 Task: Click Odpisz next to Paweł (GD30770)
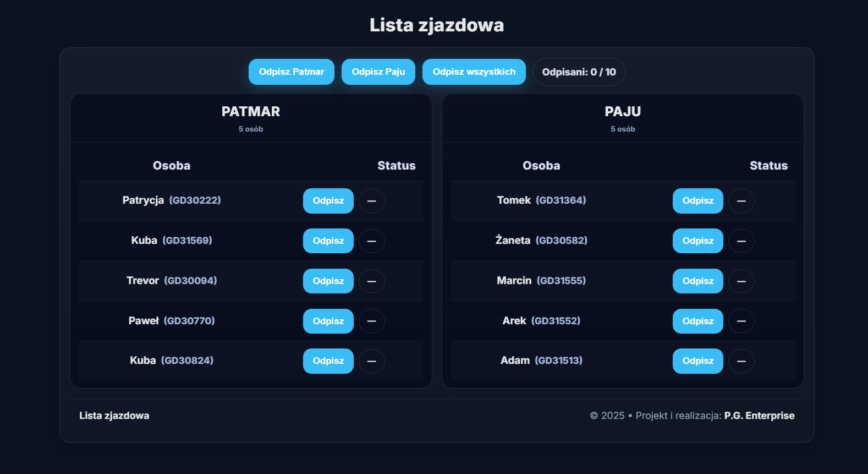coord(328,321)
